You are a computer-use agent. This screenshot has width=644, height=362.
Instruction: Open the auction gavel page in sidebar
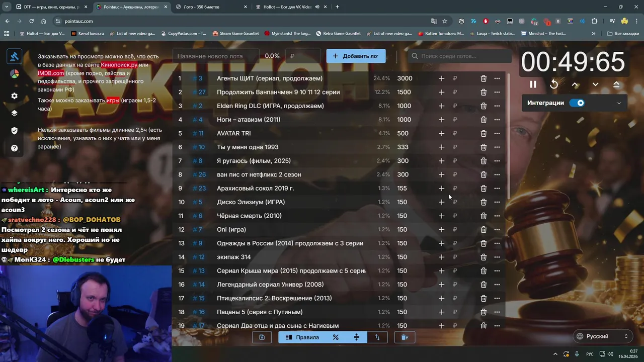pyautogui.click(x=14, y=56)
